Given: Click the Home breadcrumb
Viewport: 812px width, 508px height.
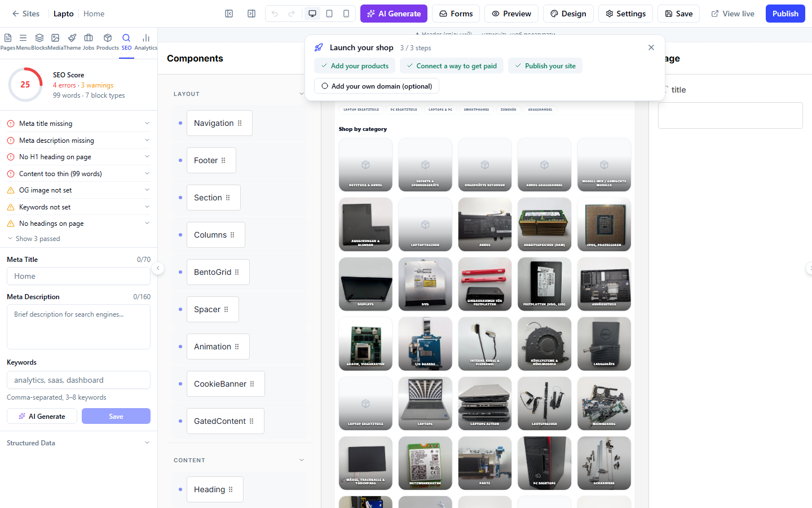Looking at the screenshot, I should 94,14.
